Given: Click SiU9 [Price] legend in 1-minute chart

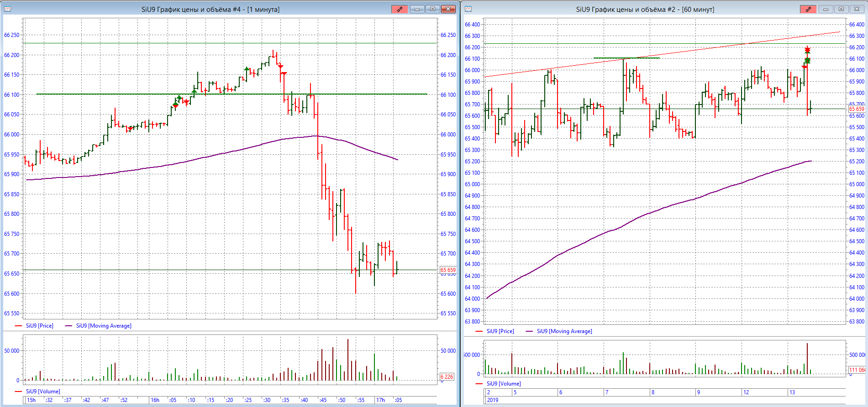Looking at the screenshot, I should (39, 326).
